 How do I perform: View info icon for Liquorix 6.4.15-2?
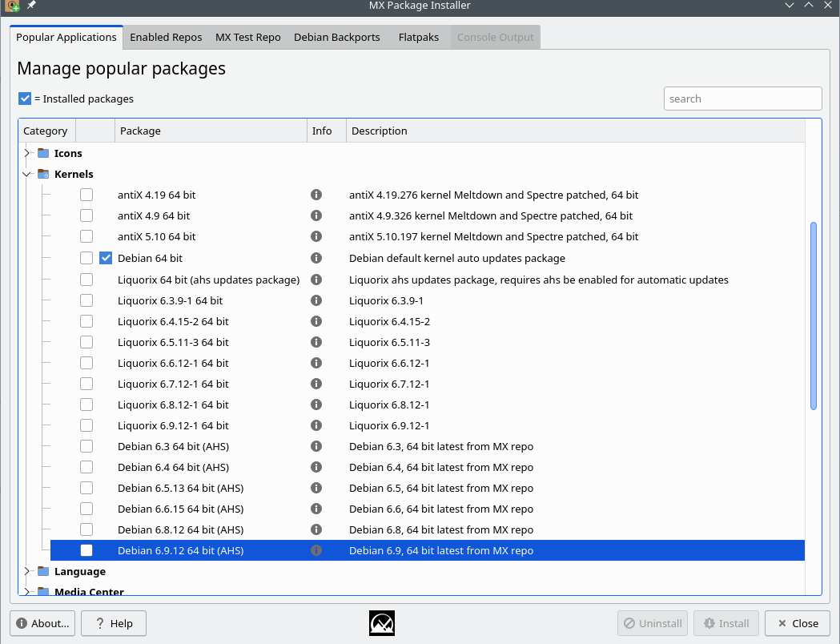tap(316, 321)
